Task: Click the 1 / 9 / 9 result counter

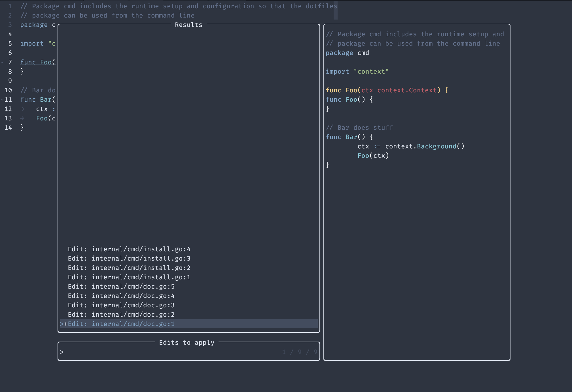Action: click(300, 352)
